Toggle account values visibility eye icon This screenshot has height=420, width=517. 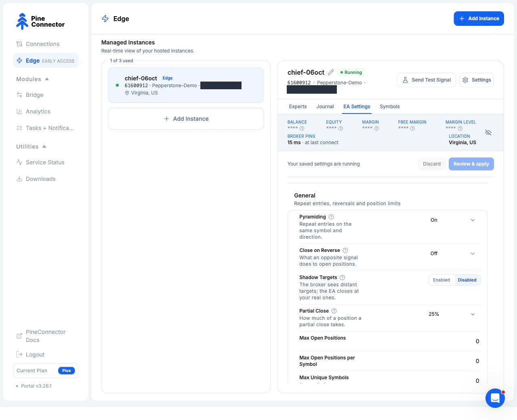pyautogui.click(x=488, y=132)
